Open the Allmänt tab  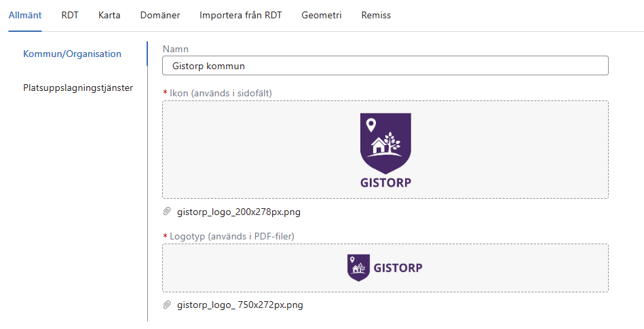pos(25,15)
